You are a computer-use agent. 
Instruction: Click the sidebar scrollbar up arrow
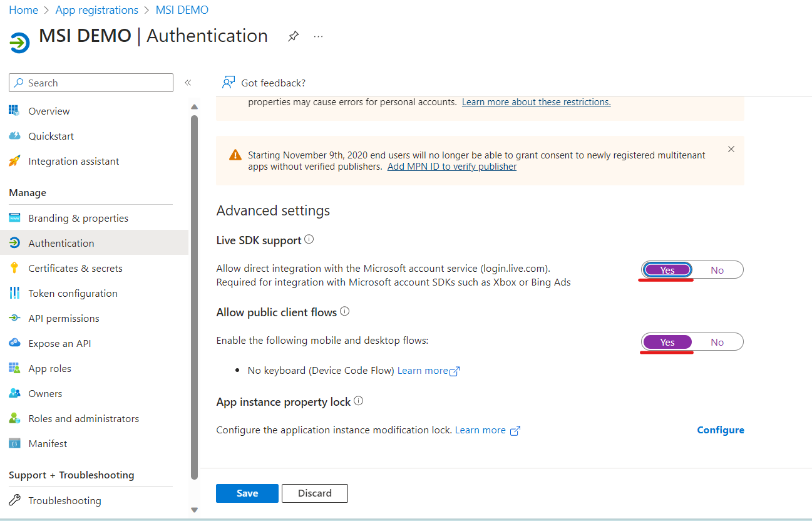point(194,106)
